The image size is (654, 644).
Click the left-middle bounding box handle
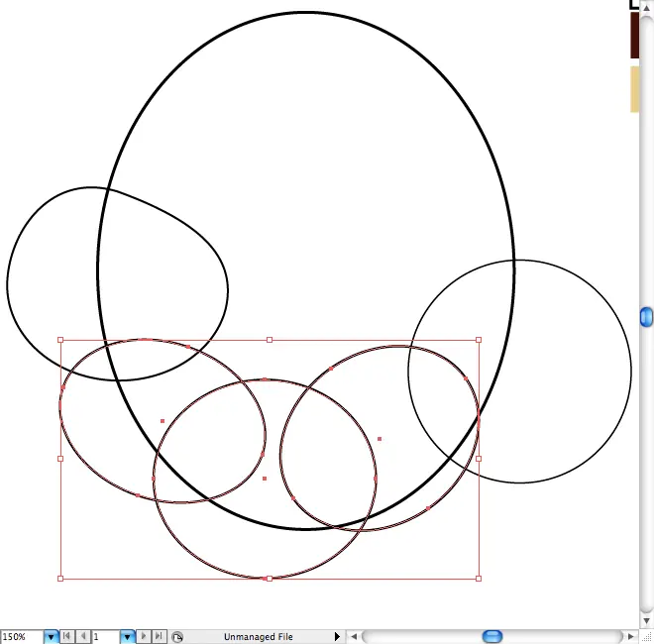click(60, 459)
